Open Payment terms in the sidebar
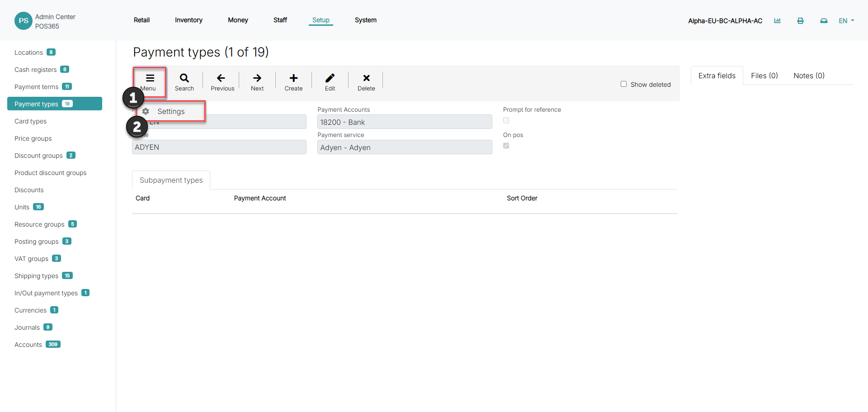868x412 pixels. (36, 87)
